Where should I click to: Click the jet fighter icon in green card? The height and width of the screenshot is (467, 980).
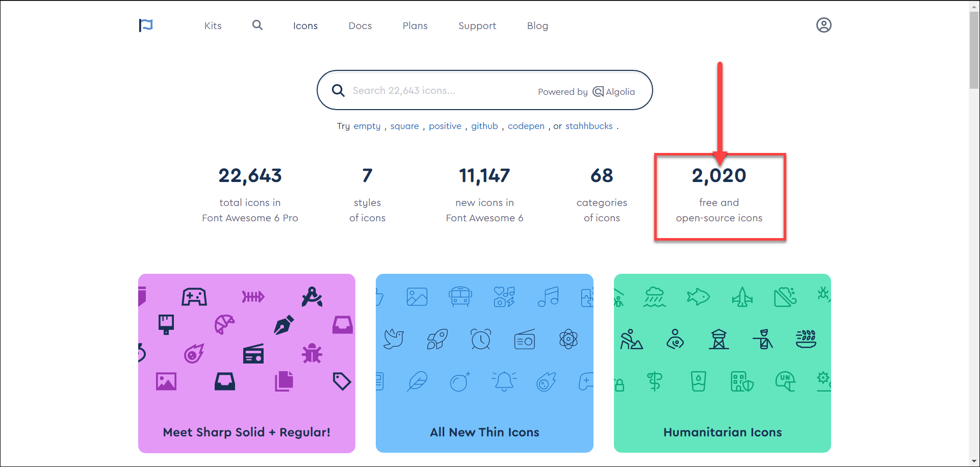coord(742,297)
